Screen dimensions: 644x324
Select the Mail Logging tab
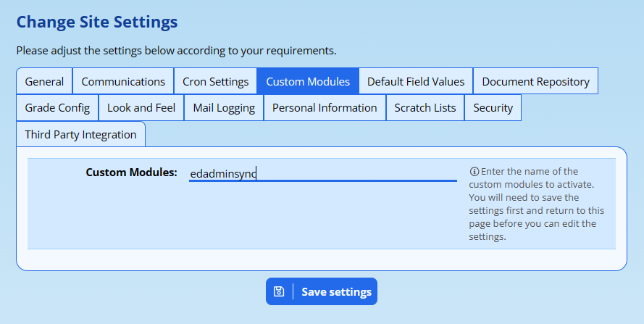click(x=224, y=108)
